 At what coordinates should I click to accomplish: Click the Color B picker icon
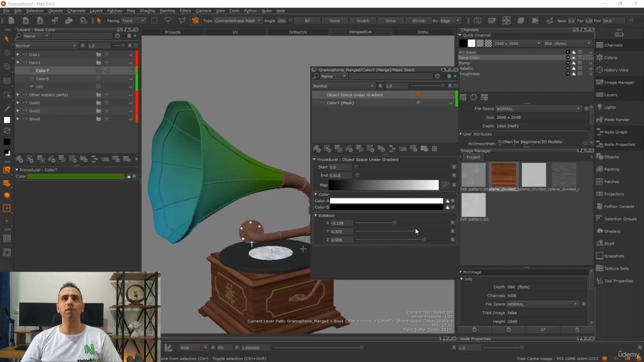[447, 207]
